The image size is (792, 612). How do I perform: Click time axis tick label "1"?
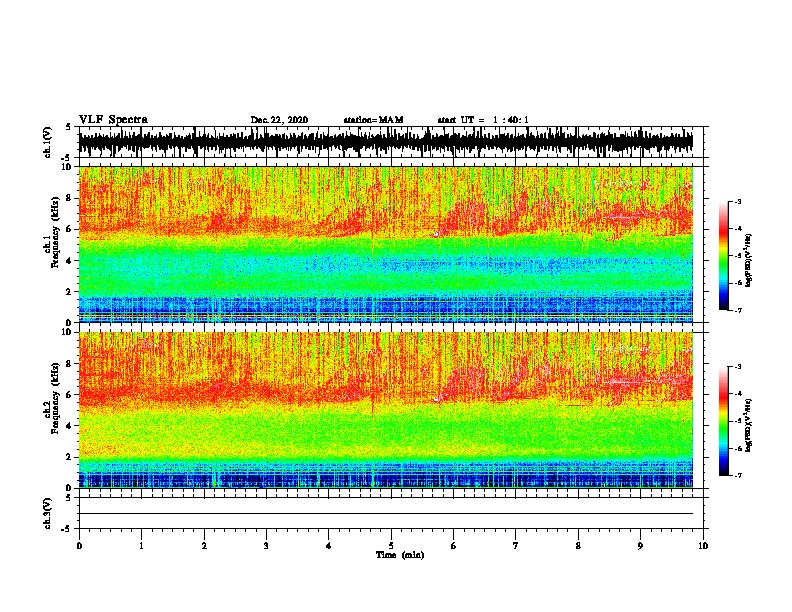pos(141,546)
